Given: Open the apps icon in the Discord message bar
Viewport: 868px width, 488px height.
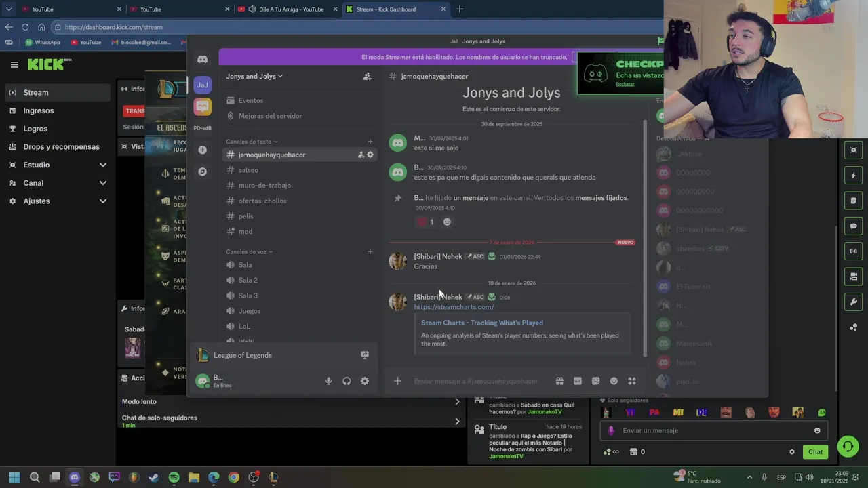Looking at the screenshot, I should point(632,381).
